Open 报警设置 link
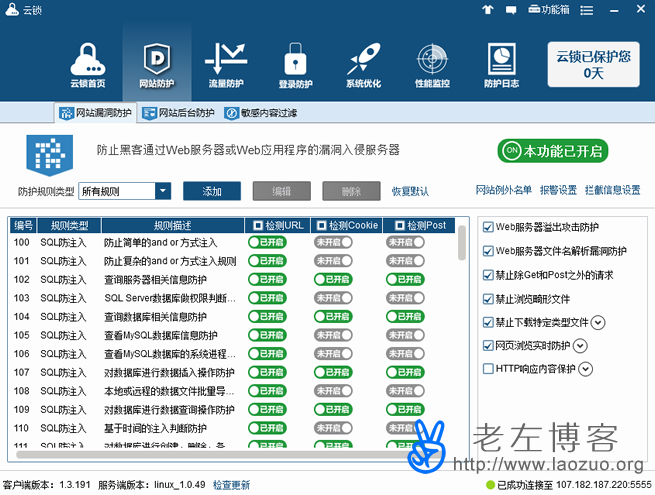This screenshot has height=495, width=655. point(558,190)
